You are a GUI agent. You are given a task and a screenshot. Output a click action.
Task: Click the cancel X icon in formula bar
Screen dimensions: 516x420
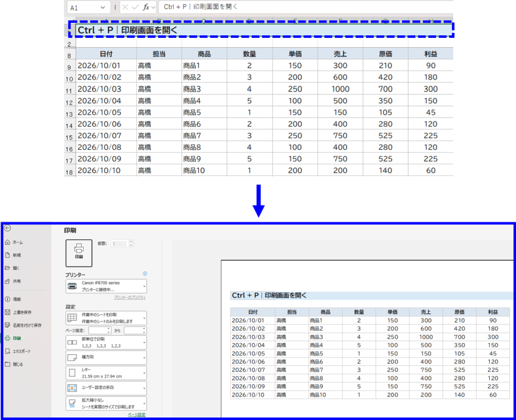125,7
